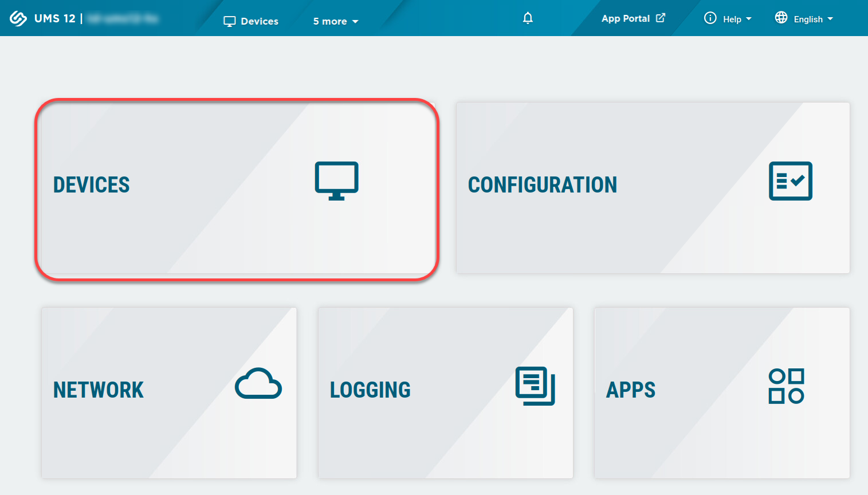Click the info circle icon beside Help
This screenshot has height=495, width=868.
click(x=710, y=18)
